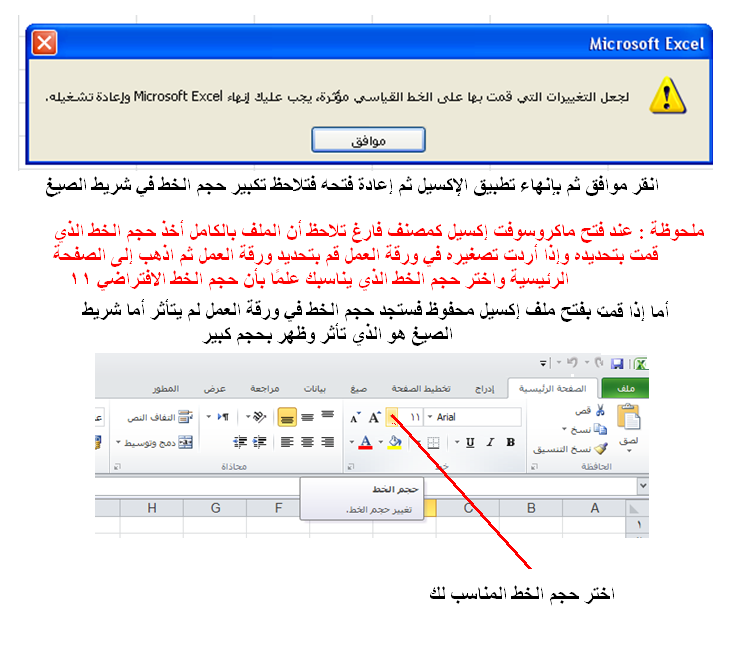This screenshot has width=747, height=648.
Task: Expand the Underline style dropdown arrow
Action: (x=457, y=442)
